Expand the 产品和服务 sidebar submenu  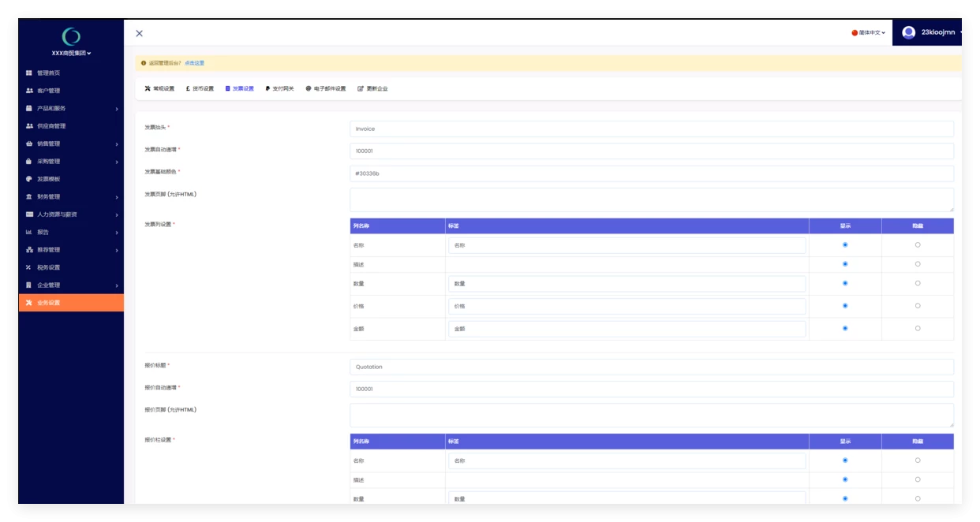tap(71, 109)
